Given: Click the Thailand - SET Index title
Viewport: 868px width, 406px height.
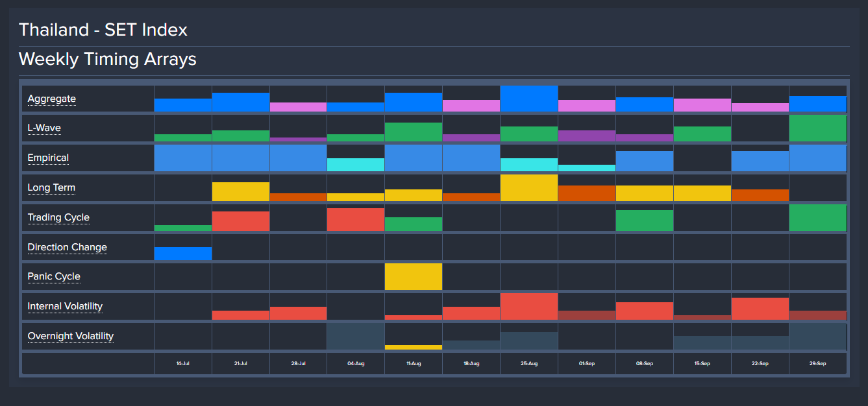Looking at the screenshot, I should click(103, 30).
